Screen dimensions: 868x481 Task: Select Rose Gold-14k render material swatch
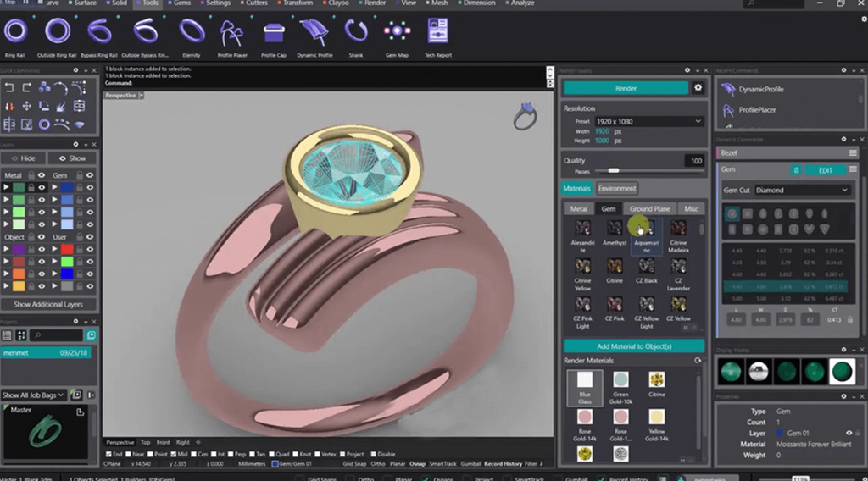[x=585, y=424]
